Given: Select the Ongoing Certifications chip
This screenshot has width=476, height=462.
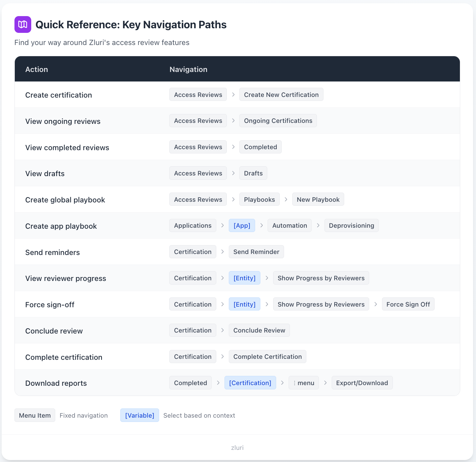Looking at the screenshot, I should (278, 121).
